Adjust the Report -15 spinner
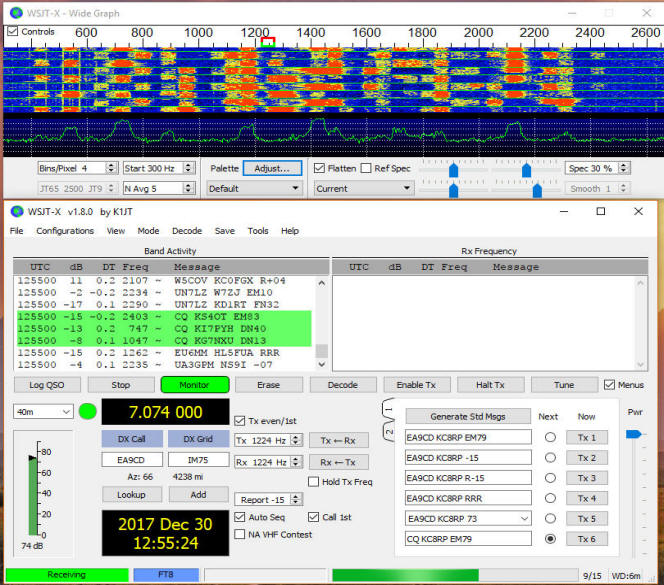The height and width of the screenshot is (585, 664). (296, 499)
